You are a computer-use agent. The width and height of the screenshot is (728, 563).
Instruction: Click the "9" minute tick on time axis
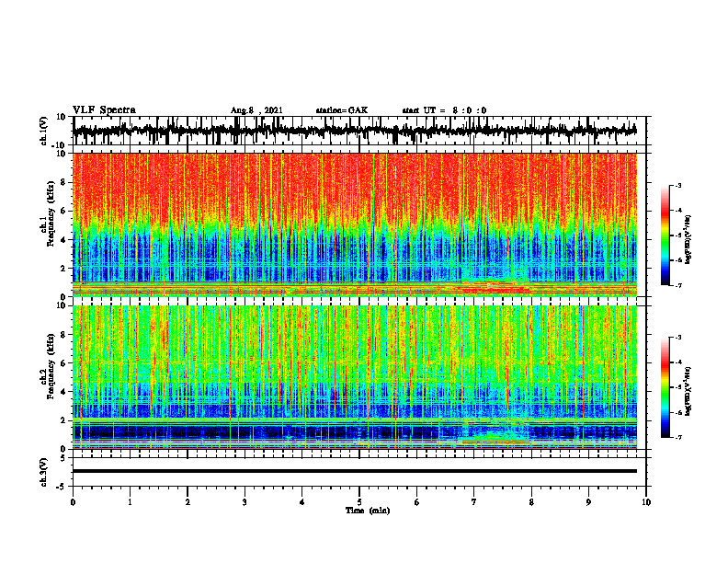[x=588, y=502]
